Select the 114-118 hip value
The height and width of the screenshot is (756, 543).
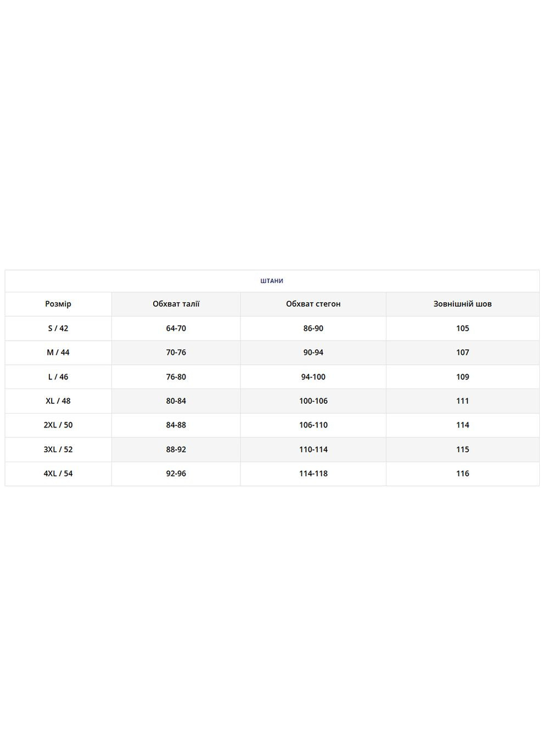313,474
